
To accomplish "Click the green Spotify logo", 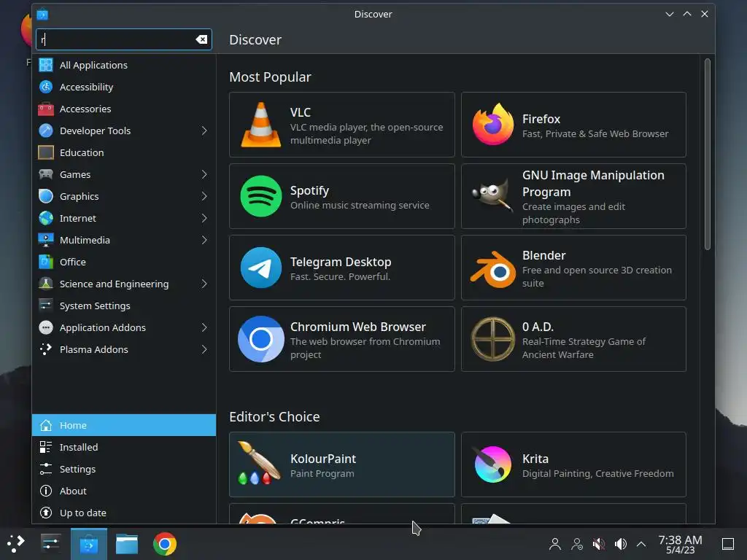I will click(260, 196).
